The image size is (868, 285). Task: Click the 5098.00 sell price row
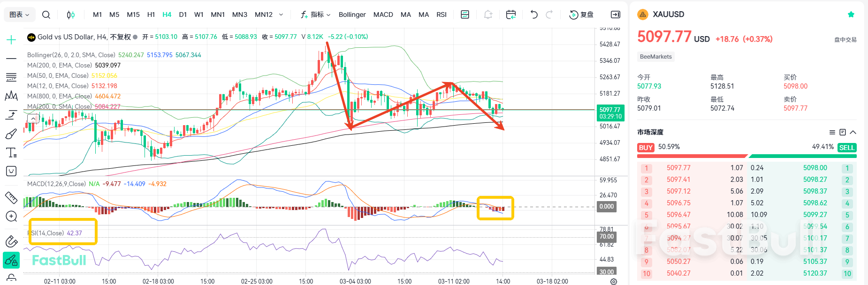click(x=815, y=168)
